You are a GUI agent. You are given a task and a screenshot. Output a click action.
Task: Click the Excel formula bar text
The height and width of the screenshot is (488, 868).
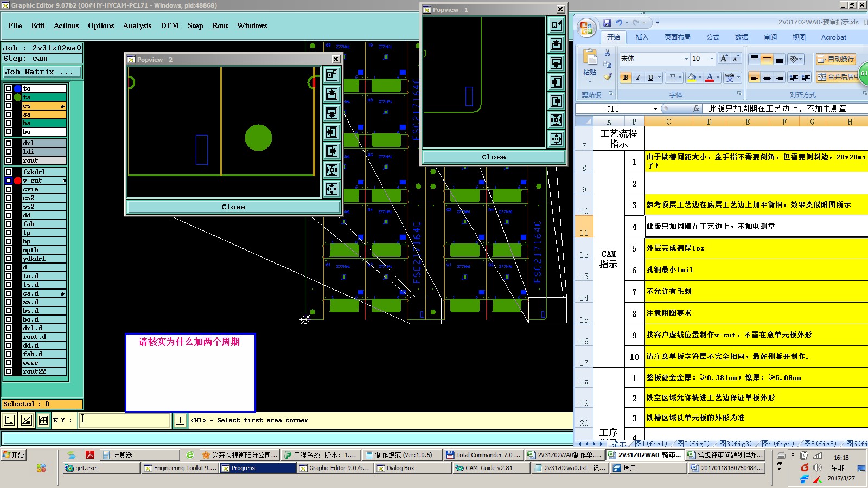(778, 108)
